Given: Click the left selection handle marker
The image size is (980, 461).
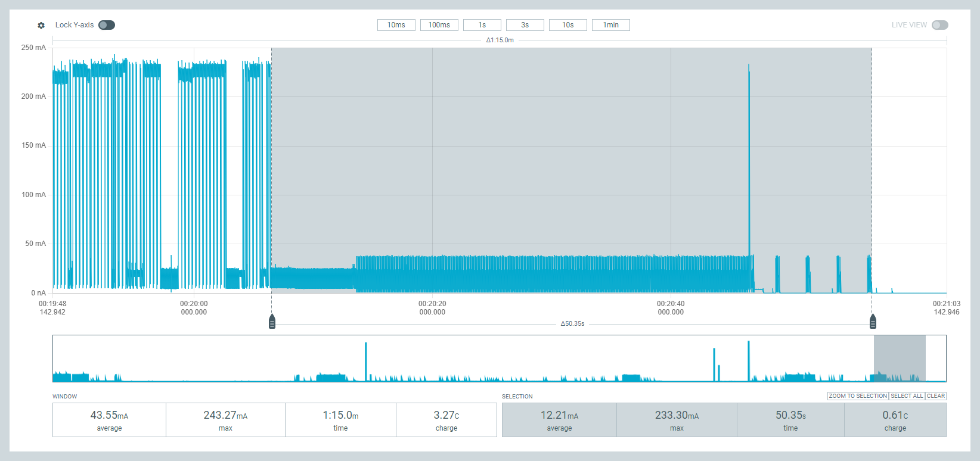Looking at the screenshot, I should coord(272,322).
